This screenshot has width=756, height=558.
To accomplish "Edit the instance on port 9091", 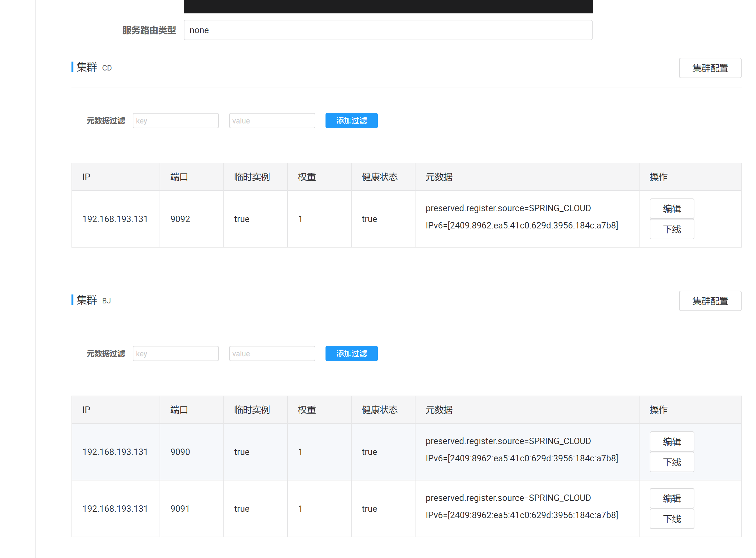I will 671,498.
